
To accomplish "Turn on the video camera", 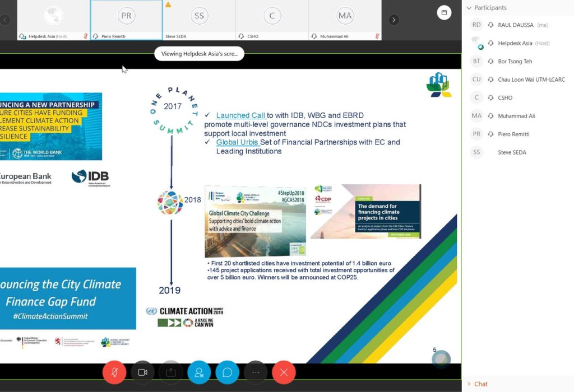I will tap(142, 372).
